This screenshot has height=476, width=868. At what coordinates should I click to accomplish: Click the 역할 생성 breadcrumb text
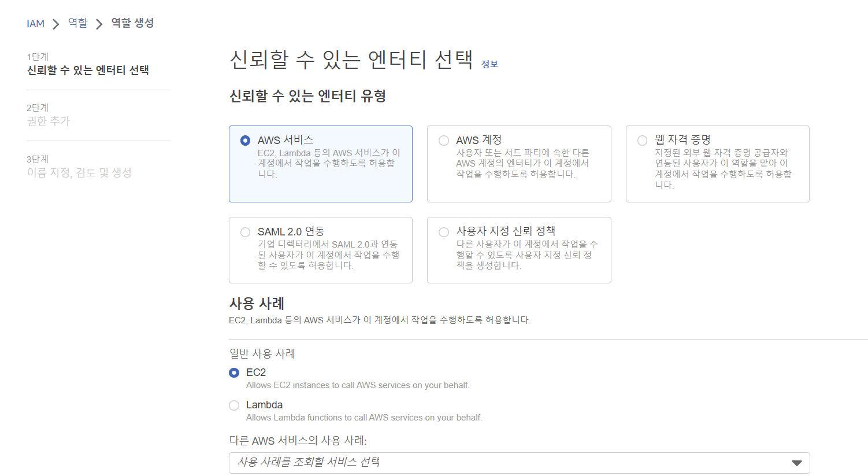click(x=132, y=23)
